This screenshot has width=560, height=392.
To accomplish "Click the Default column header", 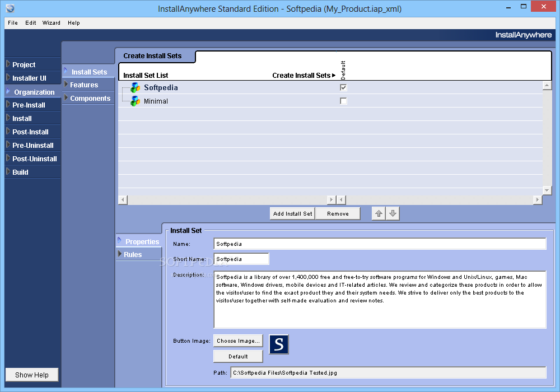I will 343,70.
